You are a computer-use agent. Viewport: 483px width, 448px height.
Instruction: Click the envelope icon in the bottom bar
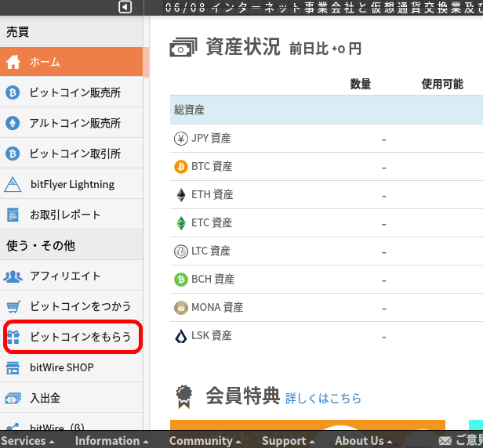445,441
